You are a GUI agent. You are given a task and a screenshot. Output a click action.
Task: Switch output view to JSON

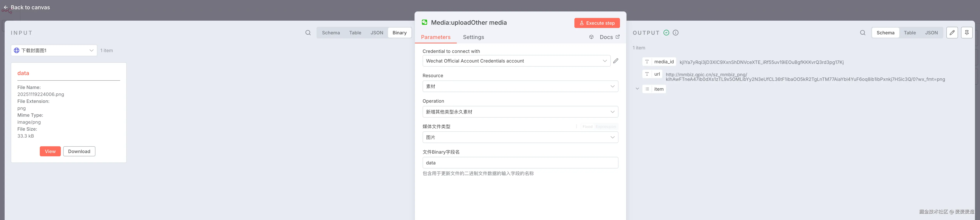tap(931, 33)
